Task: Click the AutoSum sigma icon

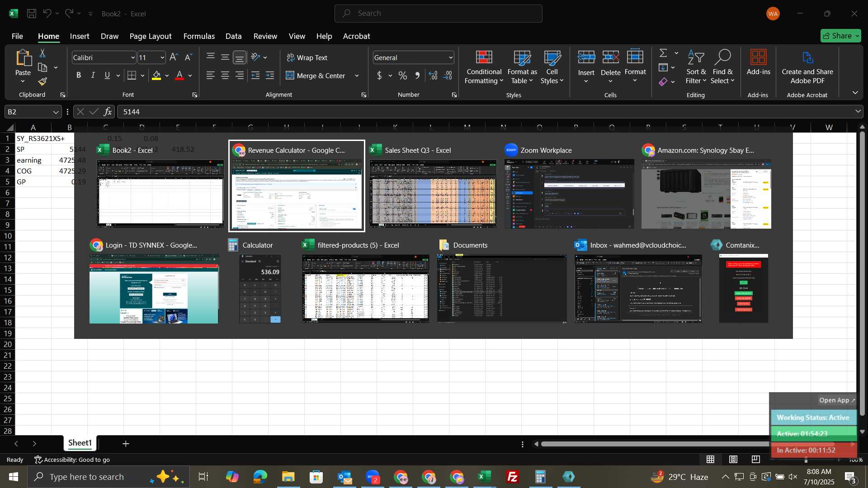Action: (663, 53)
